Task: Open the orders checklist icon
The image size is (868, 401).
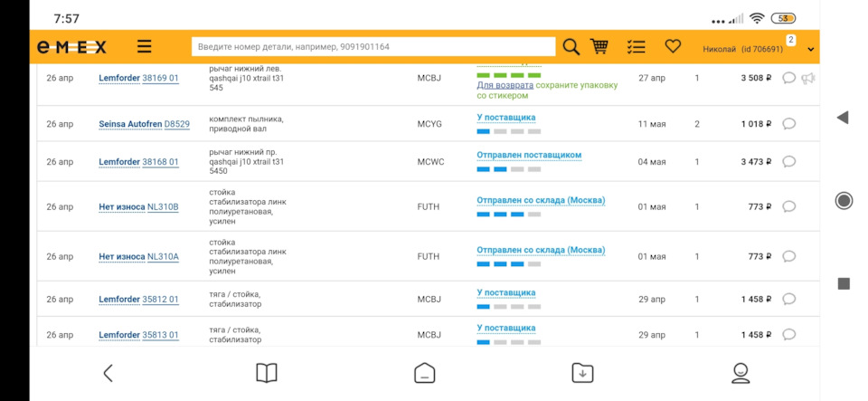Action: click(x=637, y=47)
